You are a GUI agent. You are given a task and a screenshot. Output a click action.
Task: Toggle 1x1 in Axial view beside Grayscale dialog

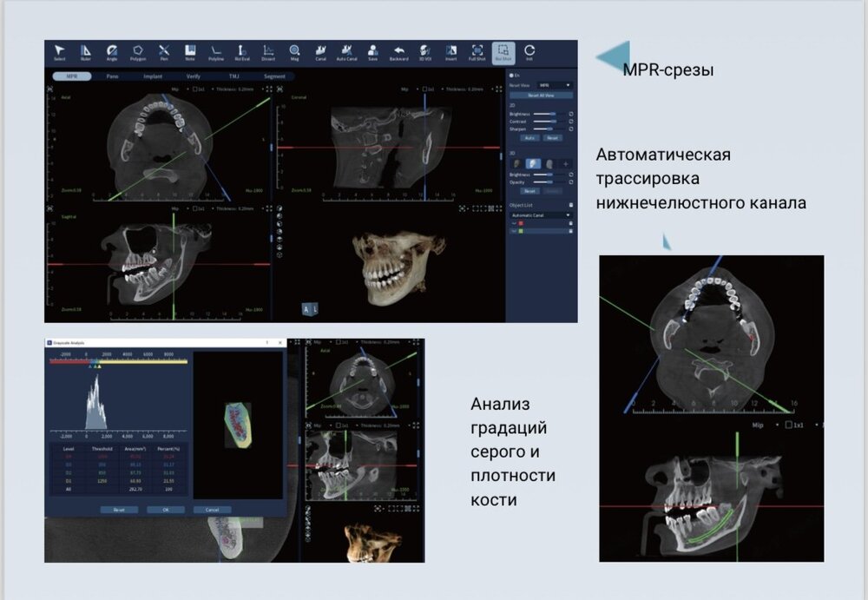point(339,342)
